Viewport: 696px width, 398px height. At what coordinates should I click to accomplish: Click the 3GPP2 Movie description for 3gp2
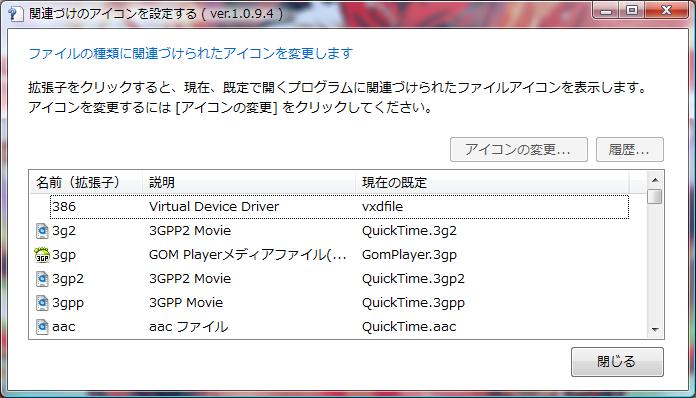[x=190, y=279]
